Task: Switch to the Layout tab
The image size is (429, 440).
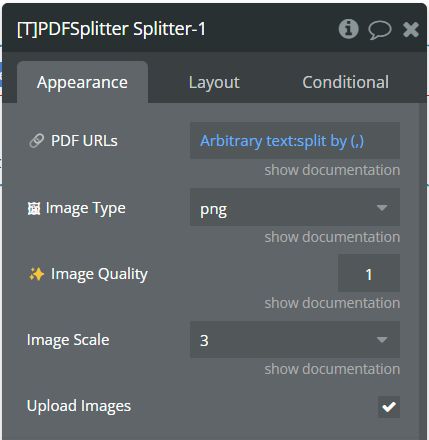Action: click(214, 82)
